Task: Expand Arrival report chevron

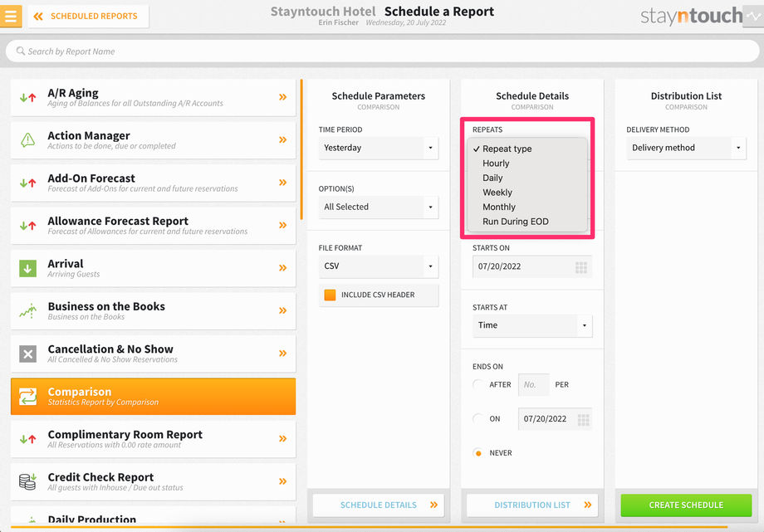Action: point(282,267)
